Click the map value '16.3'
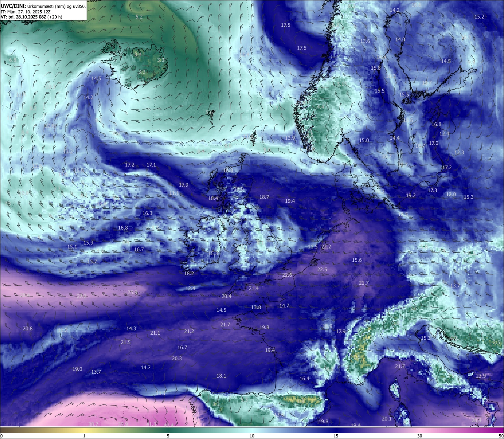This screenshot has width=504, height=439. pos(147,213)
